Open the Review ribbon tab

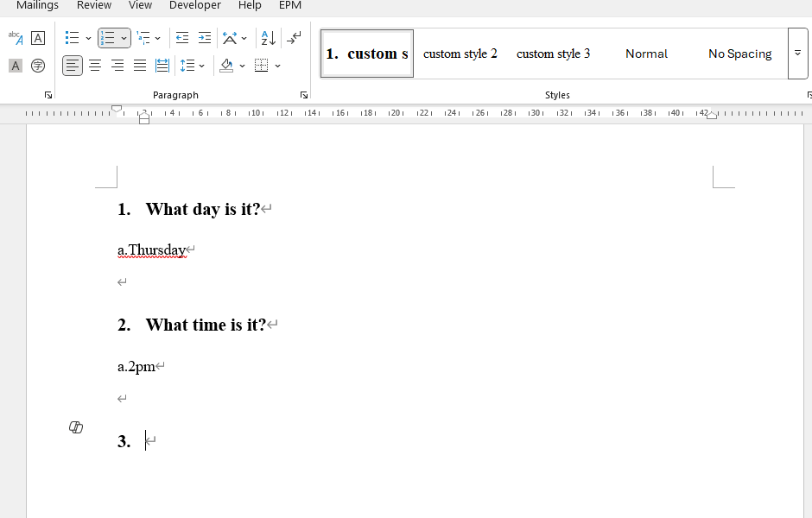pyautogui.click(x=94, y=5)
